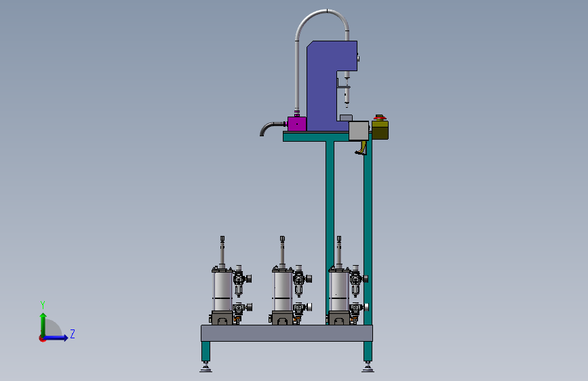
Task: Select the leftmost pneumatic cylinder body
Action: [x=222, y=291]
